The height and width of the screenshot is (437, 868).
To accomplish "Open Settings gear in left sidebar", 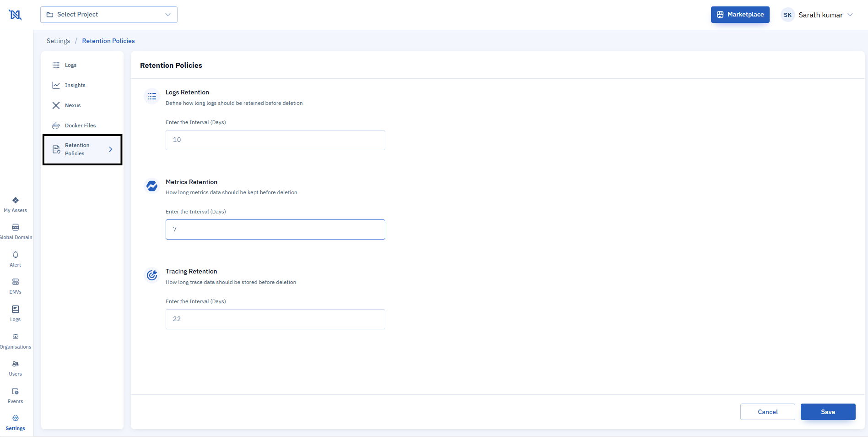I will click(x=16, y=423).
